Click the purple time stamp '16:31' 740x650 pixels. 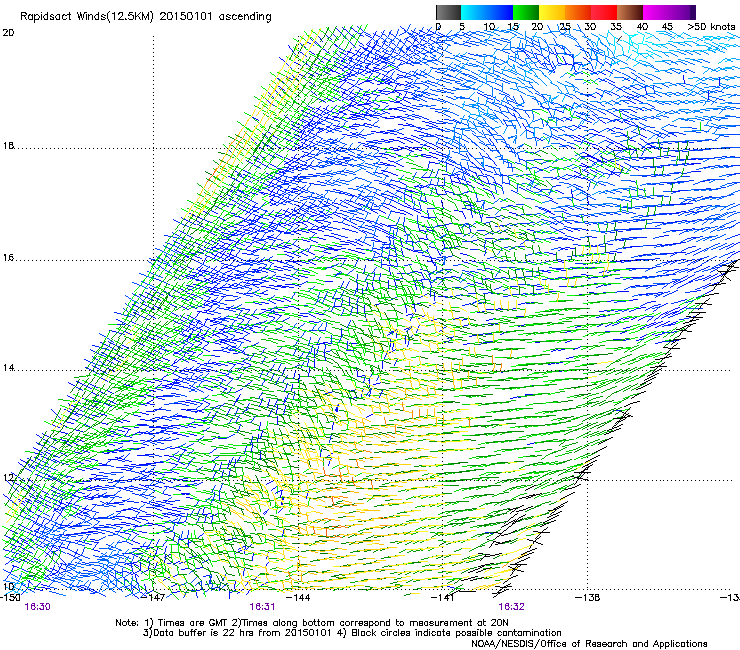(x=262, y=607)
